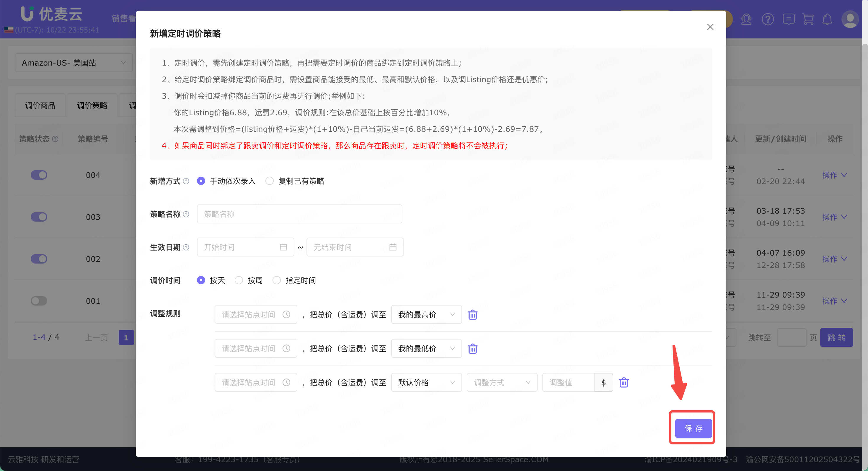
Task: Click the 保存 button
Action: (693, 428)
